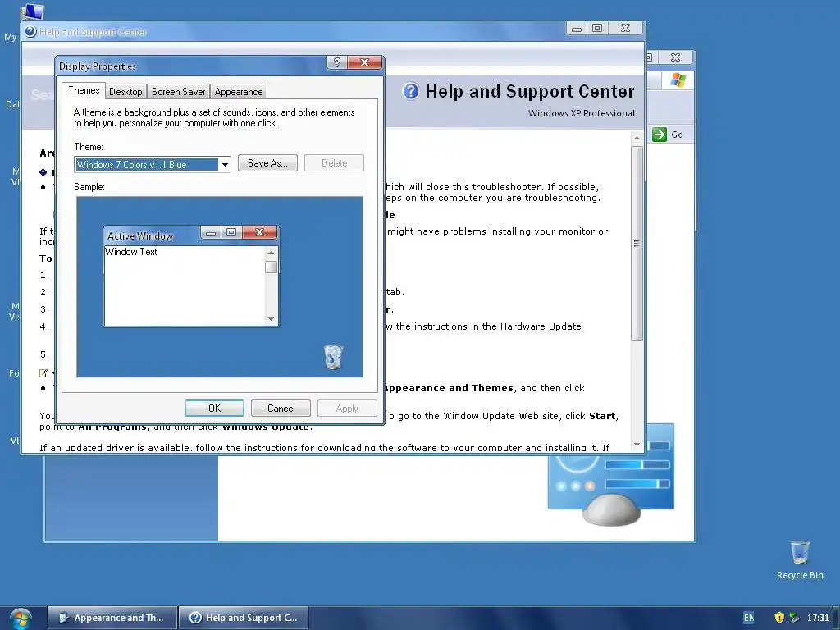Click the Windows flag logo in back window
The height and width of the screenshot is (630, 840).
[x=678, y=80]
